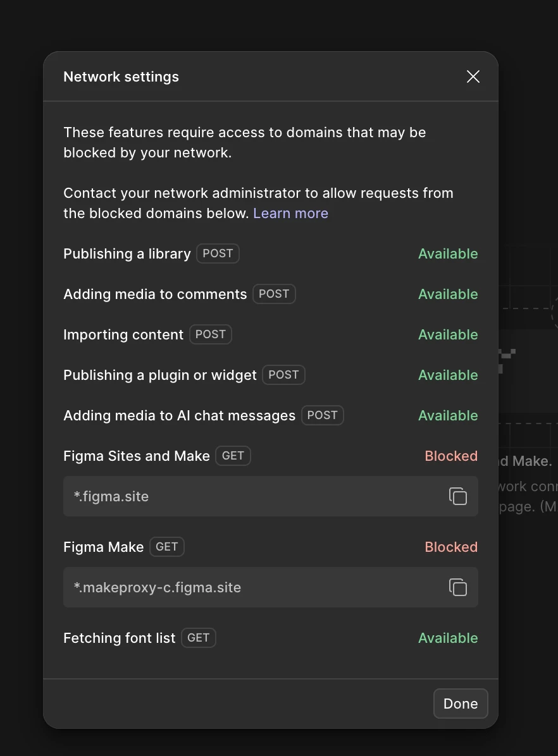Click the Publishing a library label
Screen dimensions: 558x756
coord(127,253)
